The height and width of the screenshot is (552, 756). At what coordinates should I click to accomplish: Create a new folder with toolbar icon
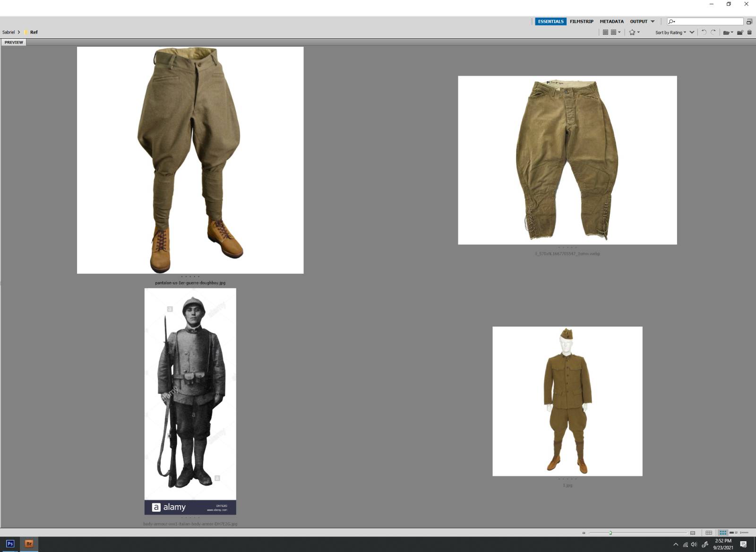pos(740,32)
